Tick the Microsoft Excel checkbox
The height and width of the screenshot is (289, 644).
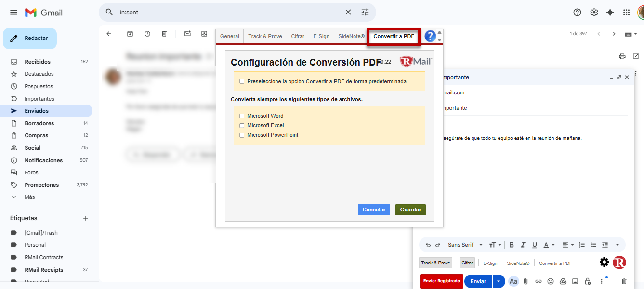[x=242, y=126]
